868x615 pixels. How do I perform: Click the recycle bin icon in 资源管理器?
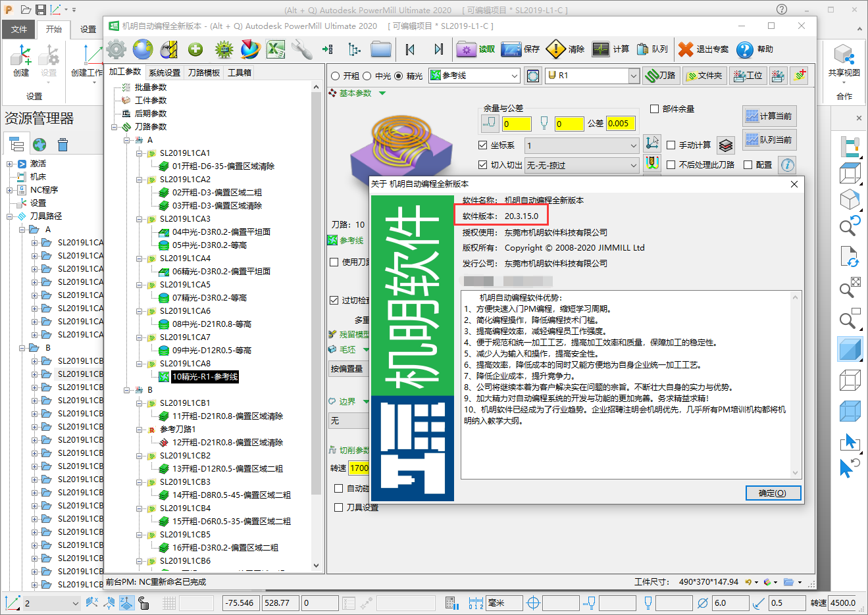click(x=63, y=144)
